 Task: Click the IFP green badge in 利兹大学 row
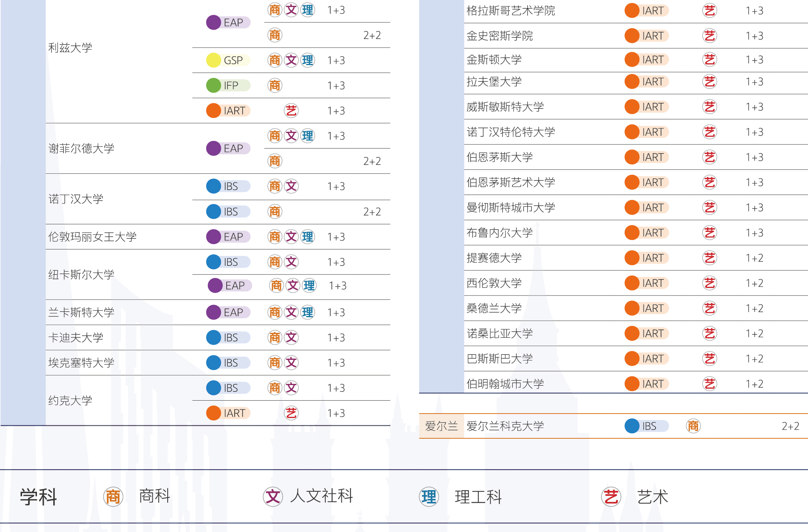[x=228, y=85]
